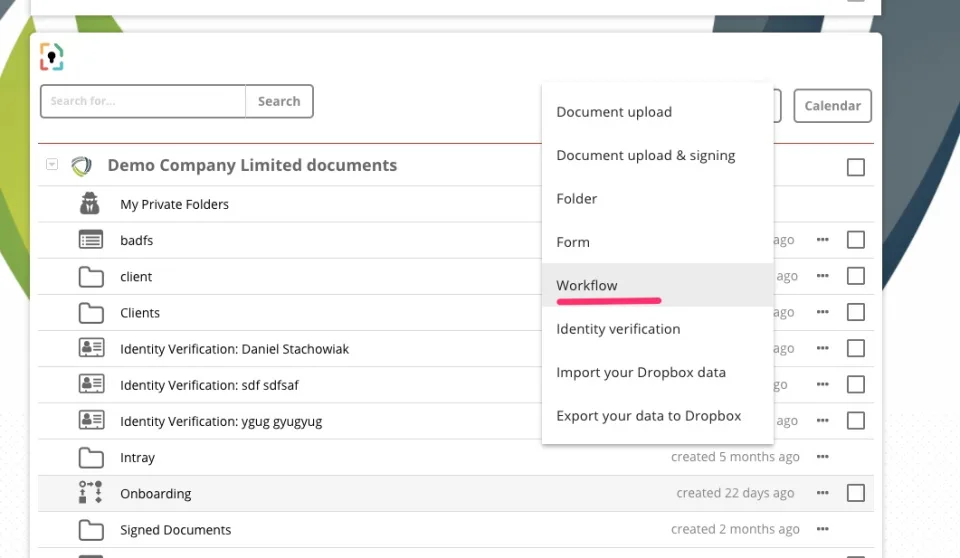Screen dimensions: 960x558
Task: Click the folder icon beside Clients
Action: point(91,313)
